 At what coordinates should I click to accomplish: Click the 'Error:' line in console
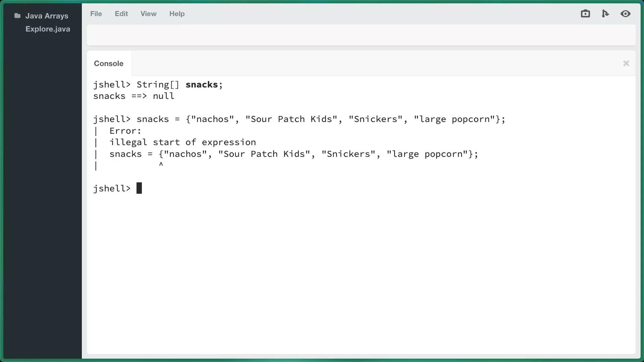tap(125, 131)
